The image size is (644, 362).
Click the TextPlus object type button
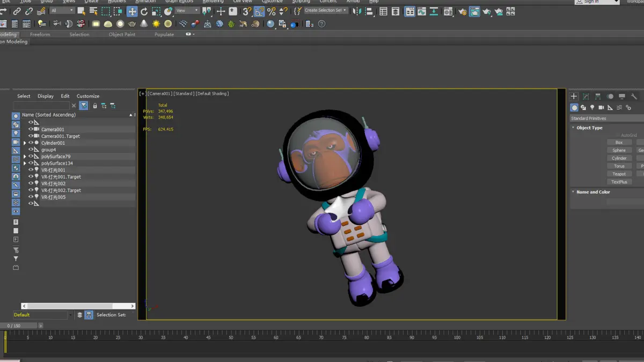coord(619,182)
